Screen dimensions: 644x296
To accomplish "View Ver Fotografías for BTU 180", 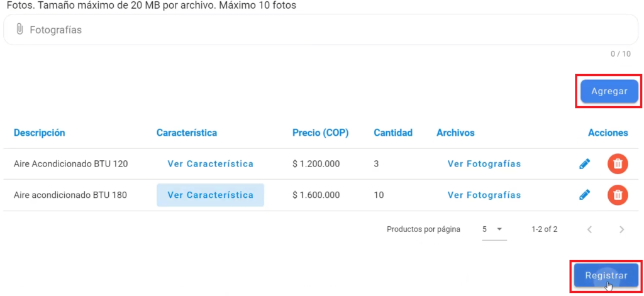I will click(x=484, y=195).
